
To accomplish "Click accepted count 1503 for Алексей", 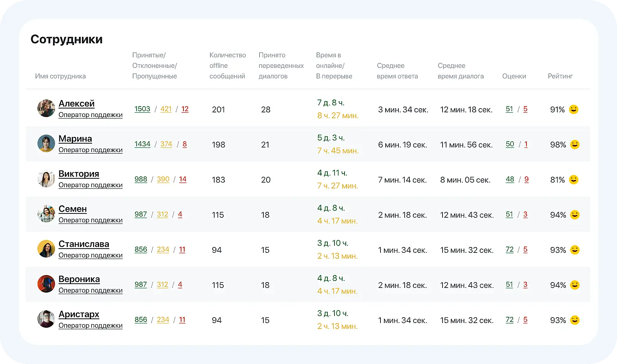I will click(142, 109).
